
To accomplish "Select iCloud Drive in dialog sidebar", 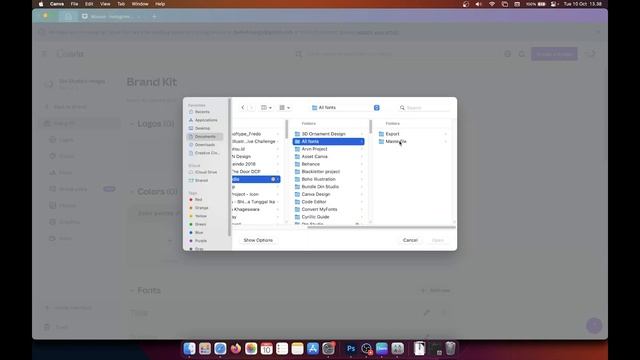I will [x=206, y=172].
